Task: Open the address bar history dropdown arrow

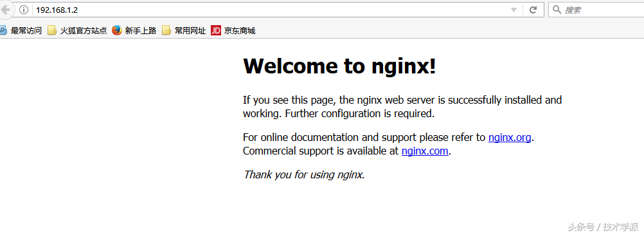Action: pyautogui.click(x=514, y=10)
